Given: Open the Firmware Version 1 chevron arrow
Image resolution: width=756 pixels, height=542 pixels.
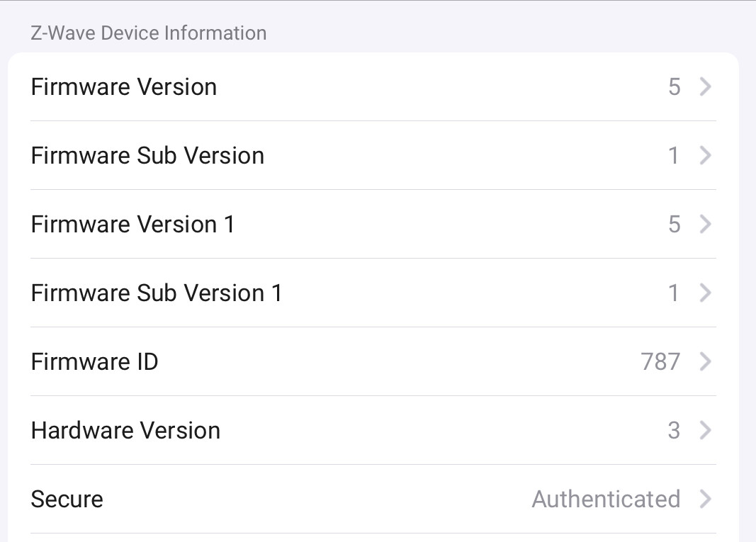Looking at the screenshot, I should coord(705,225).
